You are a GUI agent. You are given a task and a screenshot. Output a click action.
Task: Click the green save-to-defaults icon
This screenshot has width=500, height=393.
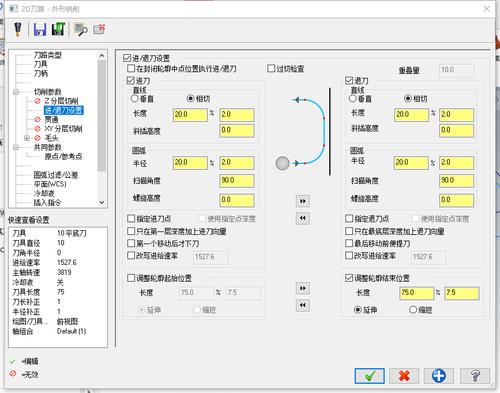pos(58,29)
